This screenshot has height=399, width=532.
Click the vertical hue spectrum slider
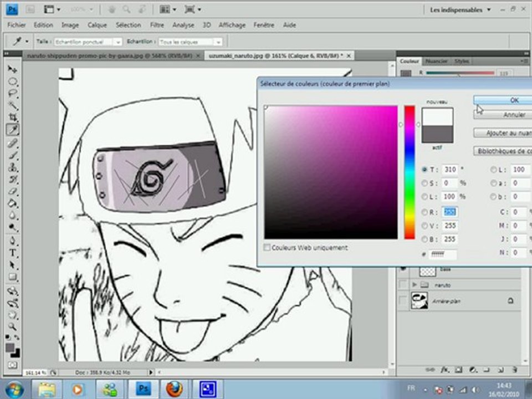coord(410,172)
